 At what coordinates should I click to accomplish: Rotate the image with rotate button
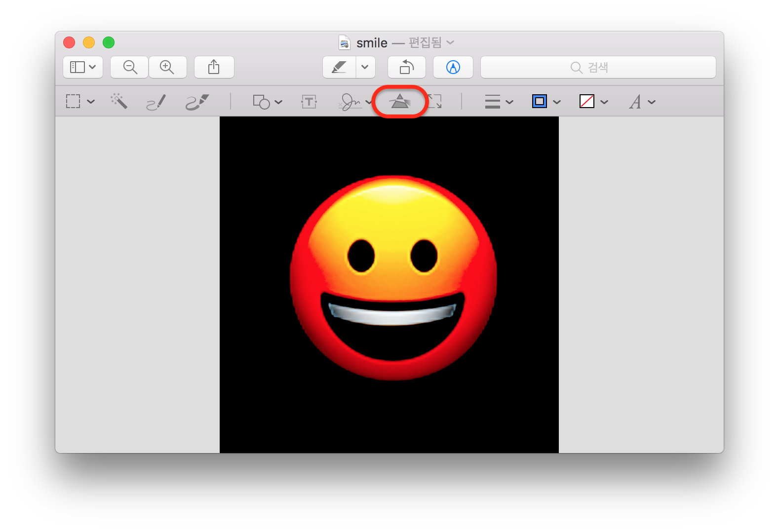click(x=407, y=67)
